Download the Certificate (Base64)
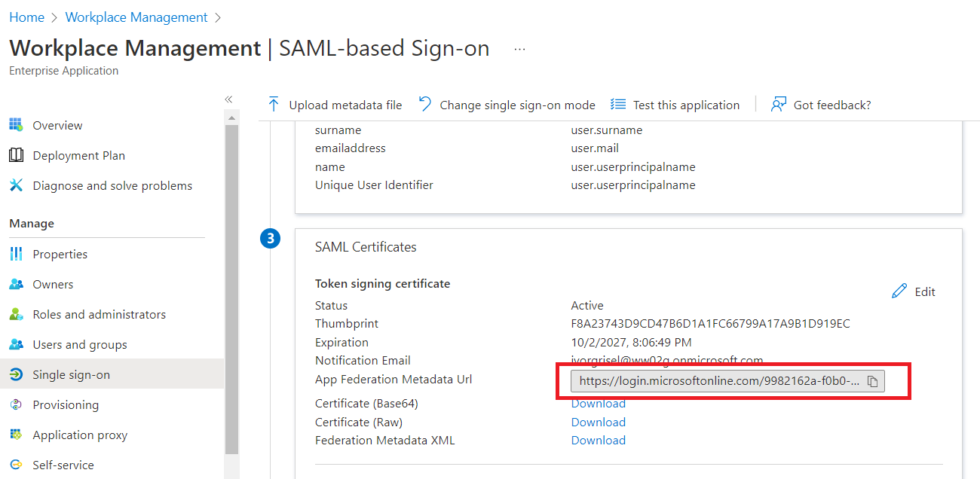The width and height of the screenshot is (980, 479). pos(599,404)
